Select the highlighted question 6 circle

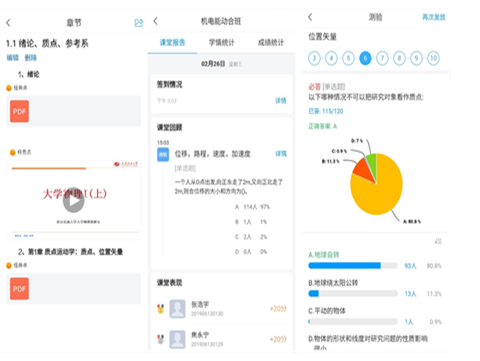coord(365,58)
